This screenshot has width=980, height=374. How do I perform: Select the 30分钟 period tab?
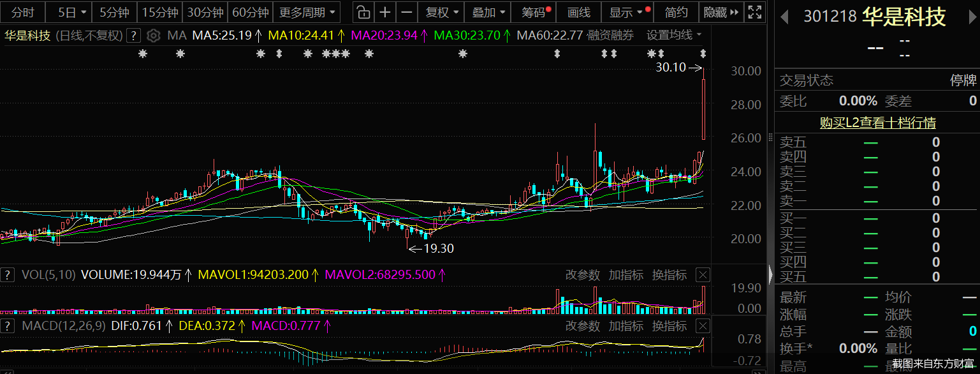(x=205, y=12)
